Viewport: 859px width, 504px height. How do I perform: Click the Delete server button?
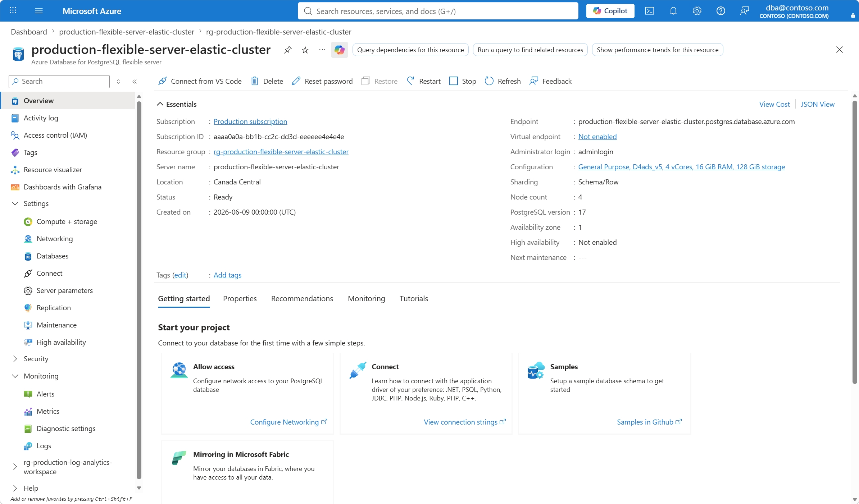(x=267, y=81)
